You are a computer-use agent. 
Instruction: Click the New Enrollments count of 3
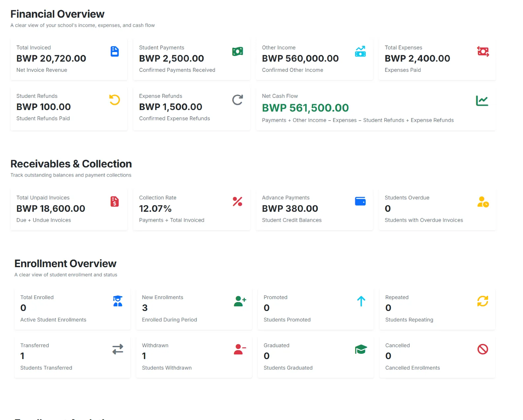pos(145,308)
